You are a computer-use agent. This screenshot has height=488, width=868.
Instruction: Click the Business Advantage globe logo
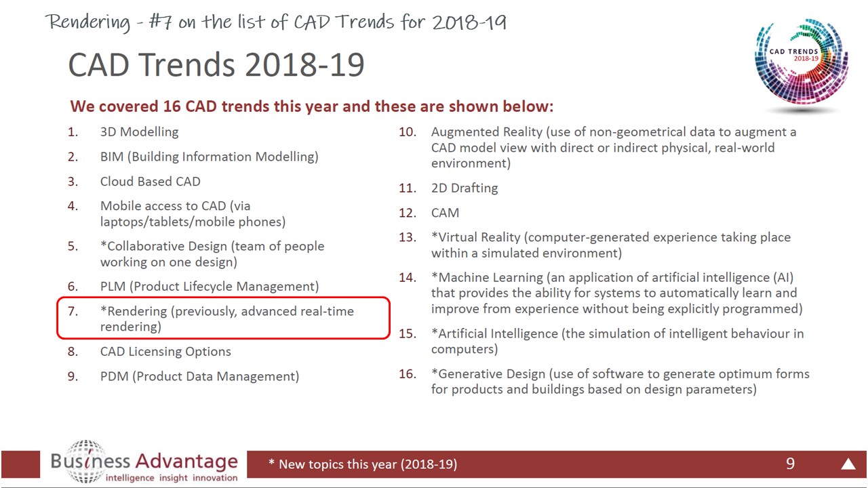click(85, 461)
